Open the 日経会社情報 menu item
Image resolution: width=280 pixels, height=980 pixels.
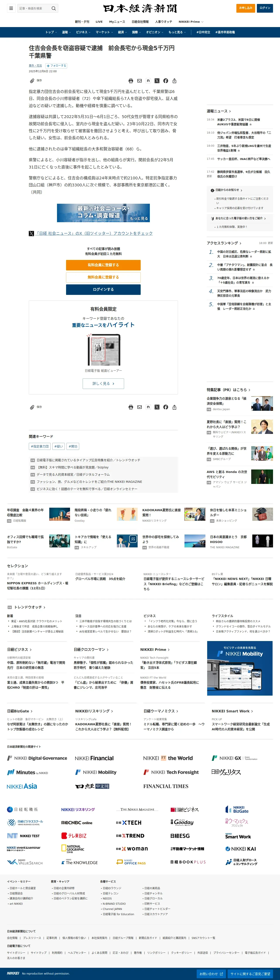coord(140,22)
